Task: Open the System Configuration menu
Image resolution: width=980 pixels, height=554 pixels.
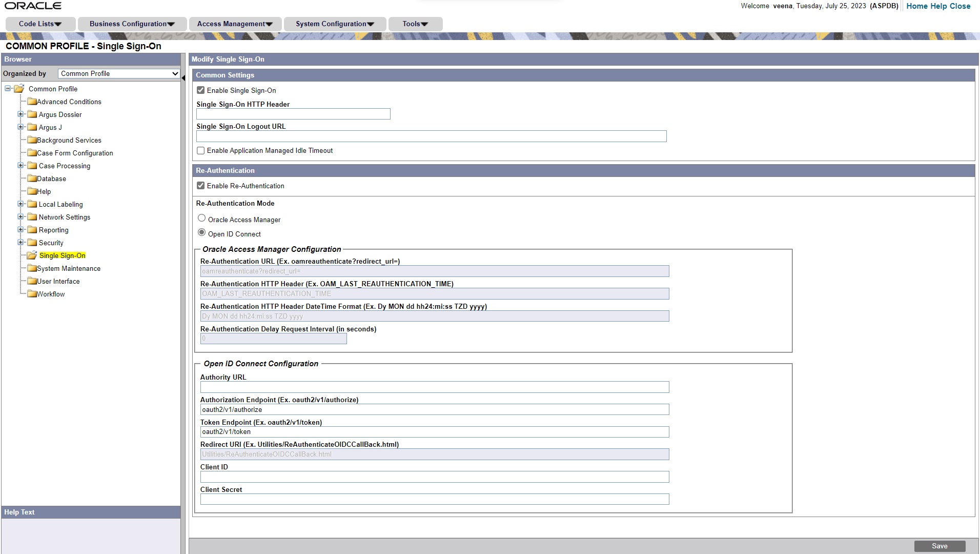Action: [335, 24]
